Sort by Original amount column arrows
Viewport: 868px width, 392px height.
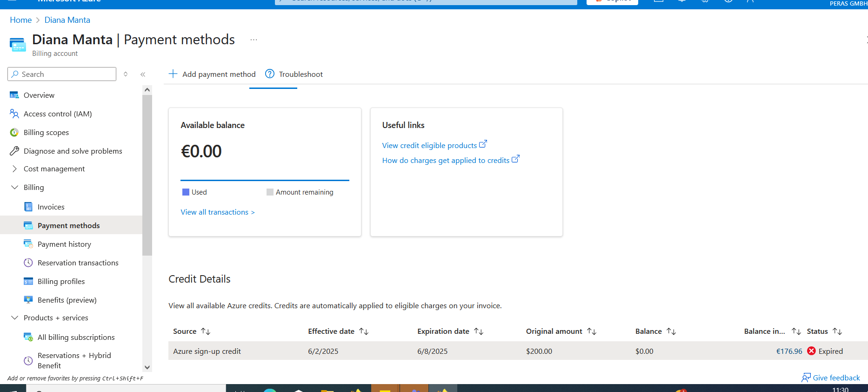tap(592, 331)
